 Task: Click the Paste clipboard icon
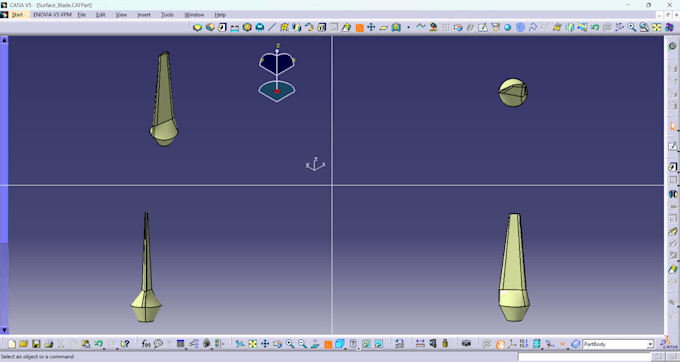click(86, 344)
